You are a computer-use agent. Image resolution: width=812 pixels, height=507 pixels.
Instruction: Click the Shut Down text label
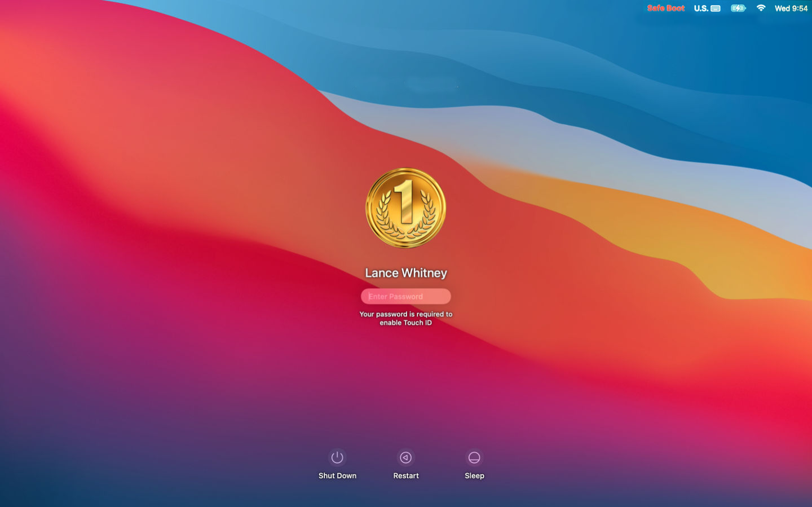(x=337, y=475)
